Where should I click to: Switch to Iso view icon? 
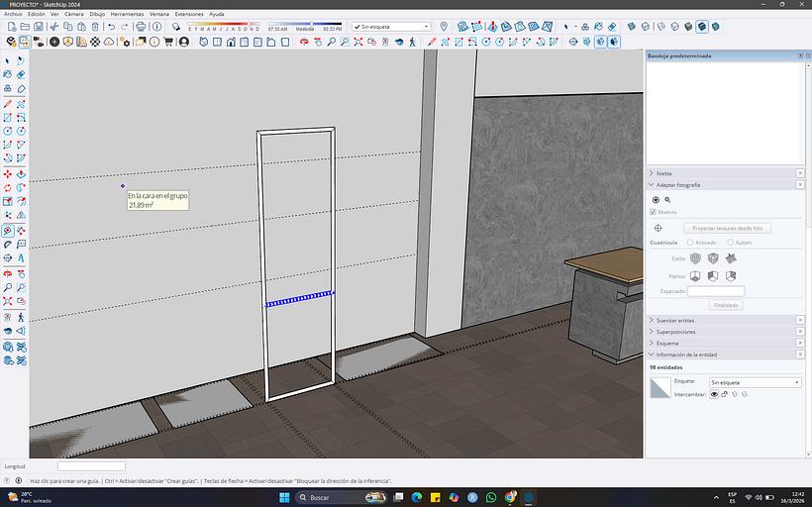[204, 42]
